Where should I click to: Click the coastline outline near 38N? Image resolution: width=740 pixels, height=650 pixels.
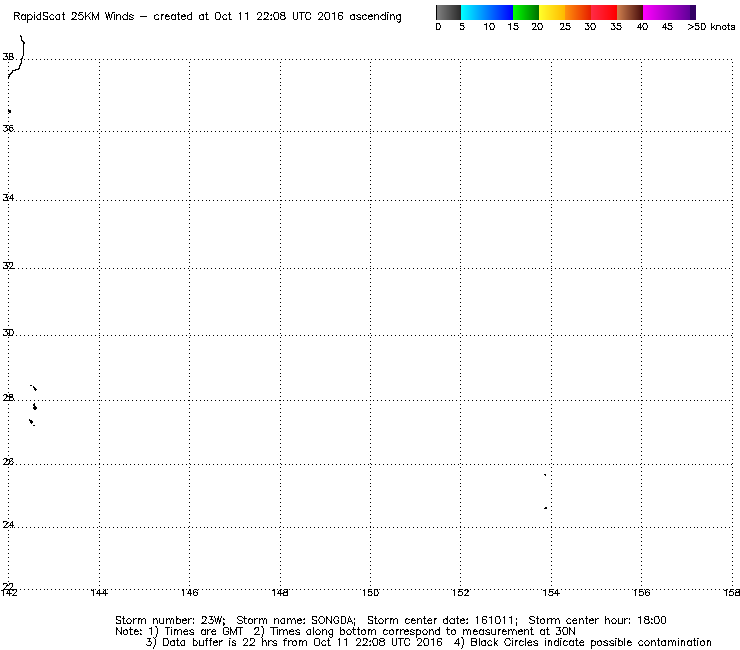coord(16,57)
